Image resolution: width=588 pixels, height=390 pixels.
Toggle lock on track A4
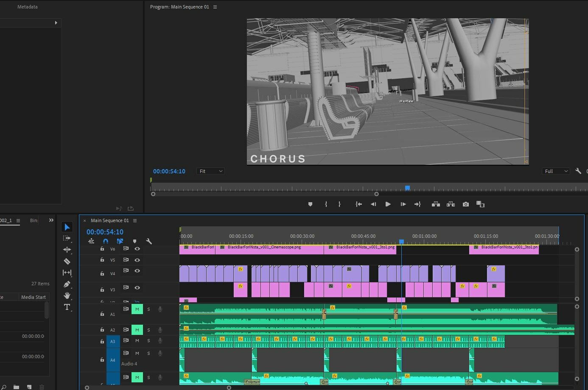point(102,360)
